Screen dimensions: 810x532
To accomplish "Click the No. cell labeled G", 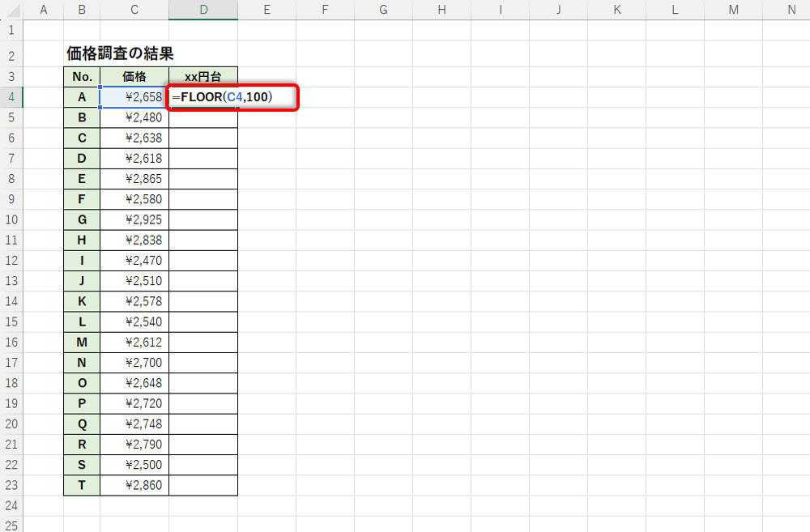I will 82,219.
